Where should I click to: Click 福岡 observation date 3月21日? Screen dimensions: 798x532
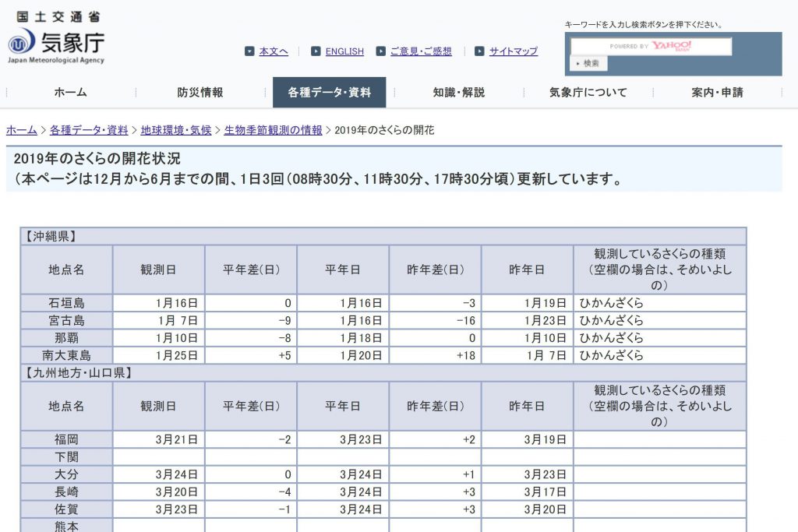pos(177,439)
